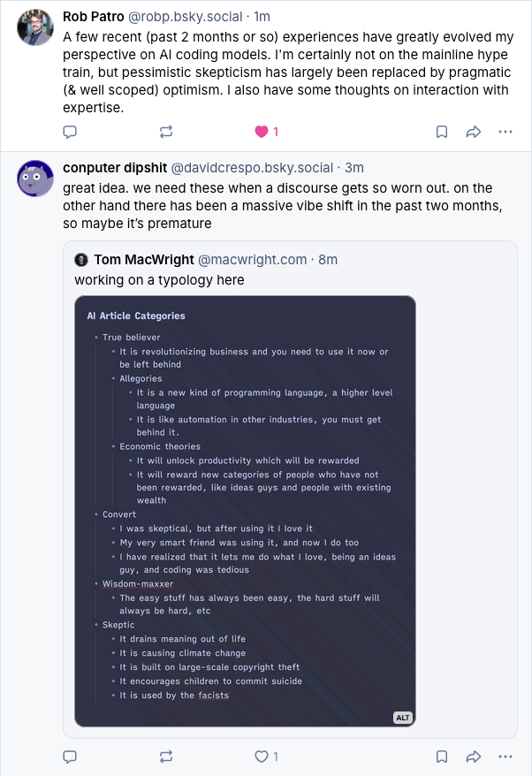532x776 pixels.
Task: Open conputer dipshit's purple avatar
Action: (x=35, y=179)
